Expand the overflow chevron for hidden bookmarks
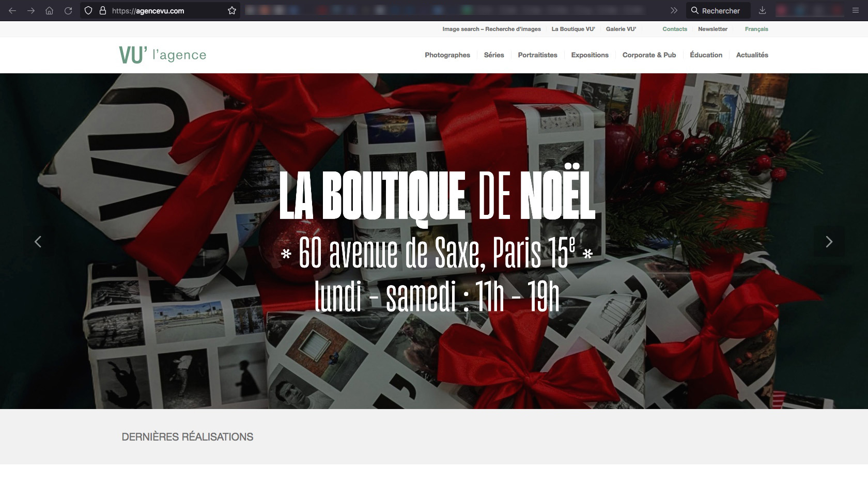The width and height of the screenshot is (868, 486). [x=673, y=10]
